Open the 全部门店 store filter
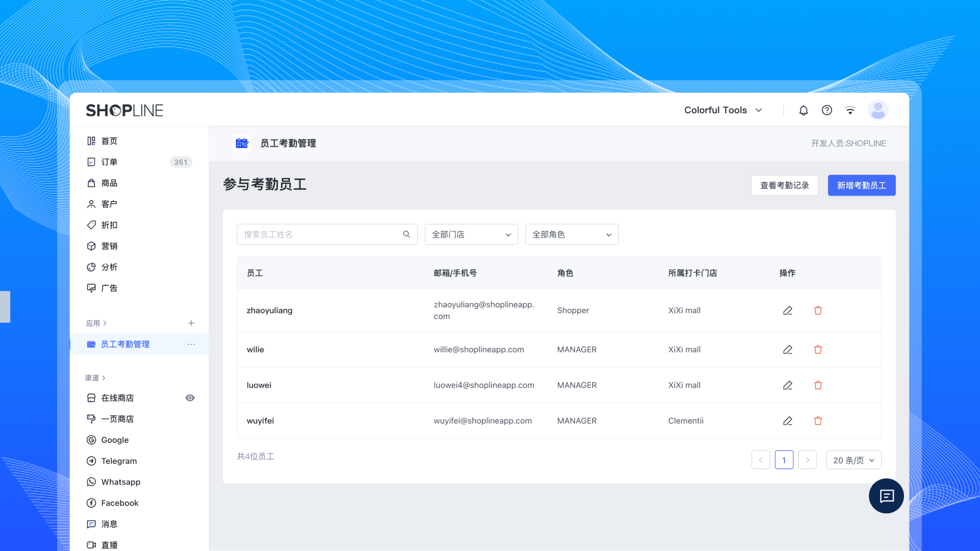The image size is (980, 551). tap(472, 234)
